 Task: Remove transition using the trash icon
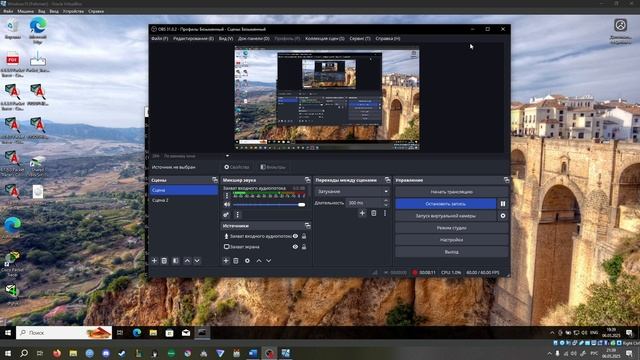coord(373,213)
